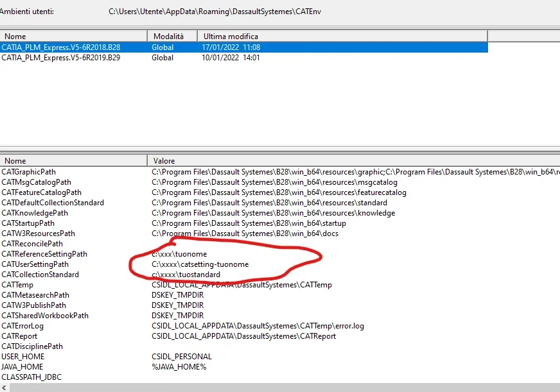This screenshot has height=392, width=560.
Task: Click the DassaultSystemes\CATReport value
Action: click(x=243, y=336)
